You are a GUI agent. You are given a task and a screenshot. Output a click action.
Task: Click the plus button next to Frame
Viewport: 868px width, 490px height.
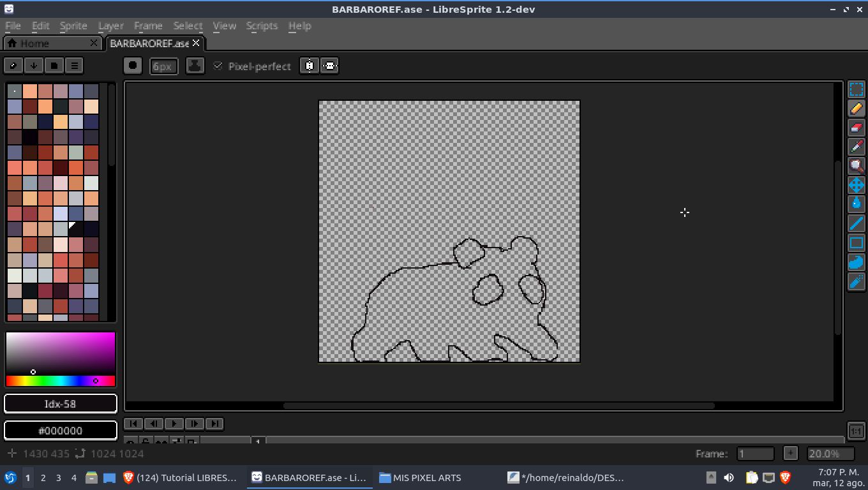[790, 453]
